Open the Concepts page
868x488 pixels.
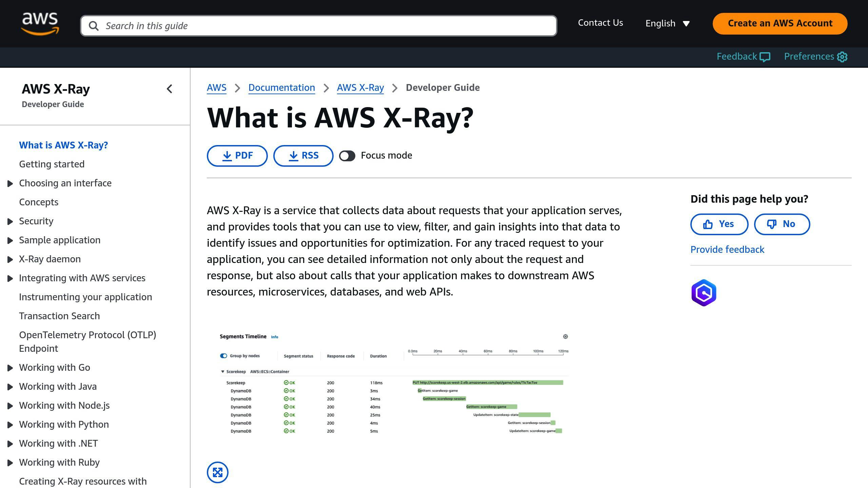pyautogui.click(x=39, y=202)
